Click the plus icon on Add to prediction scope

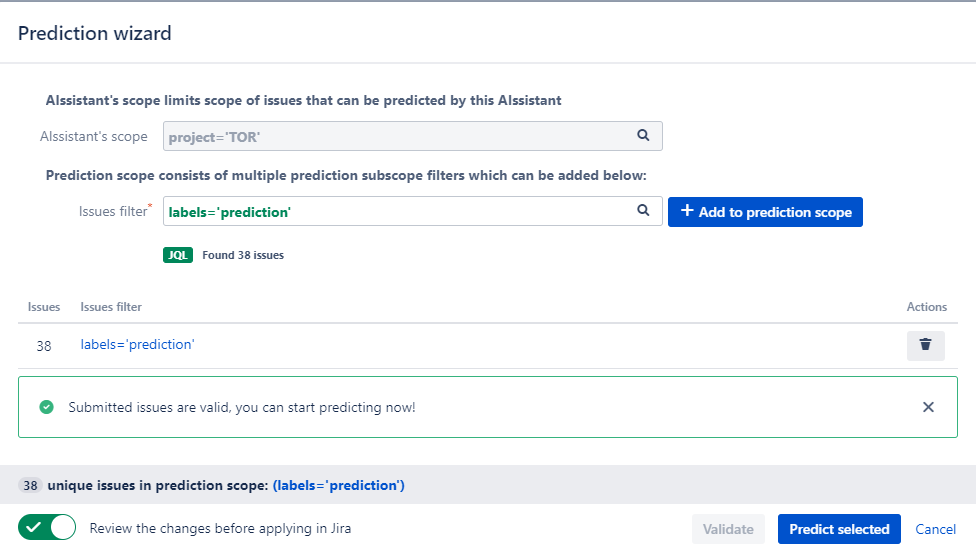[687, 211]
